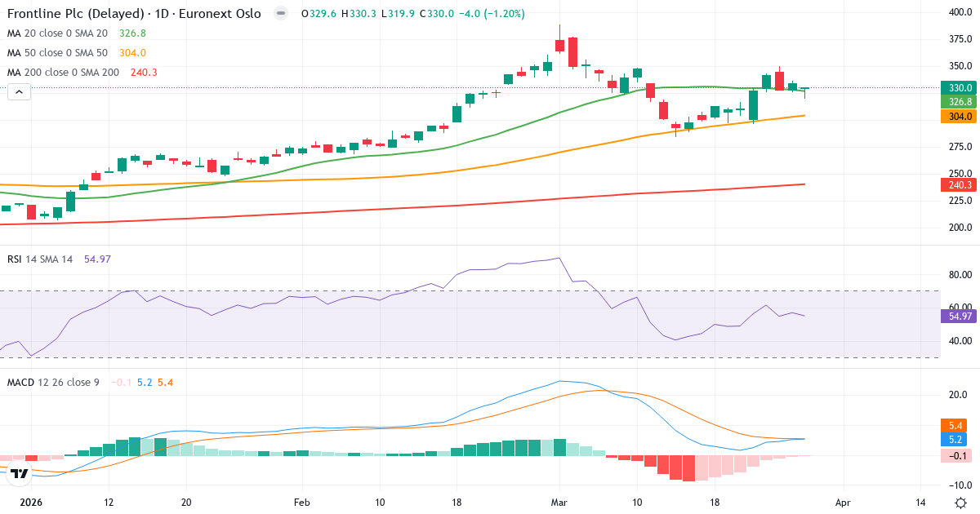Select the Feb label on time axis
The width and height of the screenshot is (980, 514).
coord(301,503)
